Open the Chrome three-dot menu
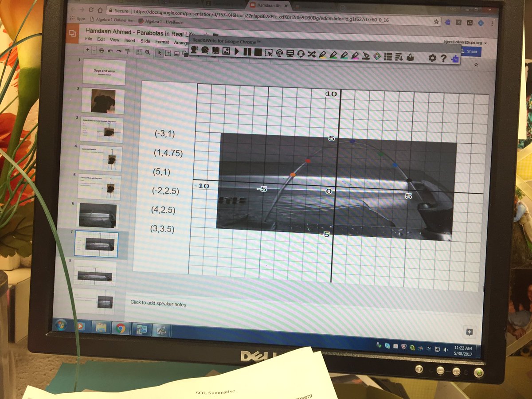Viewport: 532px width, 399px height. click(x=493, y=23)
